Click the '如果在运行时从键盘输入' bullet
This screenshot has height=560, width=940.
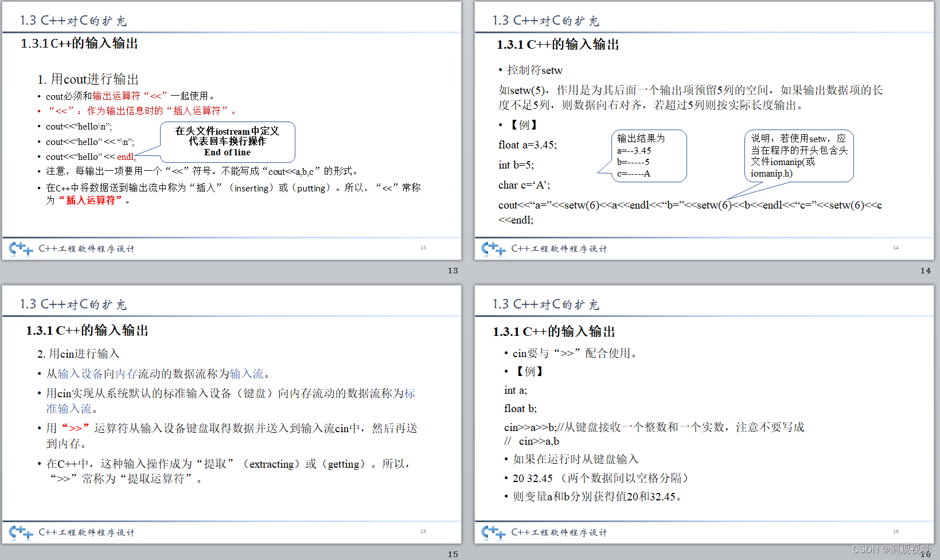pyautogui.click(x=572, y=459)
